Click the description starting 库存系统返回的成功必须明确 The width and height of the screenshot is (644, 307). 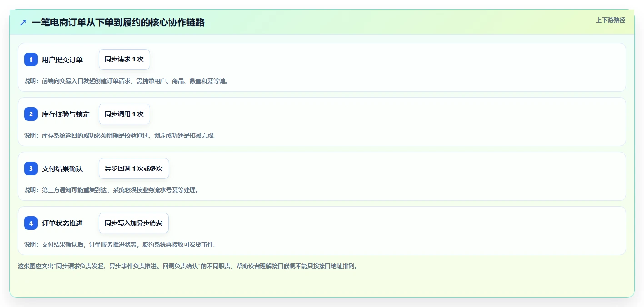click(120, 135)
